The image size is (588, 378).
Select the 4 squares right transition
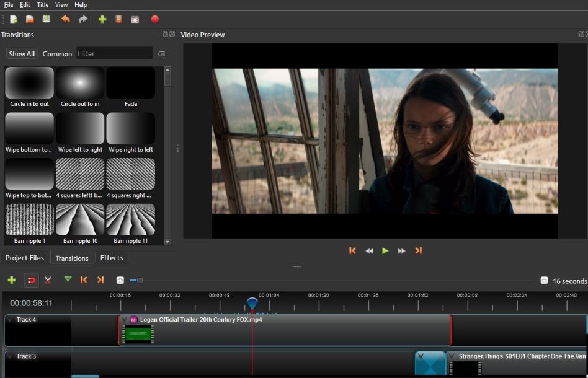coord(130,178)
